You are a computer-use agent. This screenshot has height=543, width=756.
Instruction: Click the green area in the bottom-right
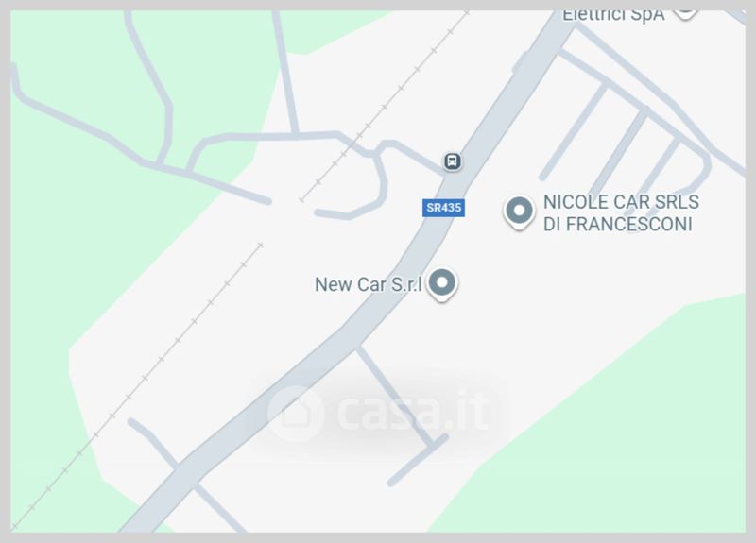(x=627, y=433)
